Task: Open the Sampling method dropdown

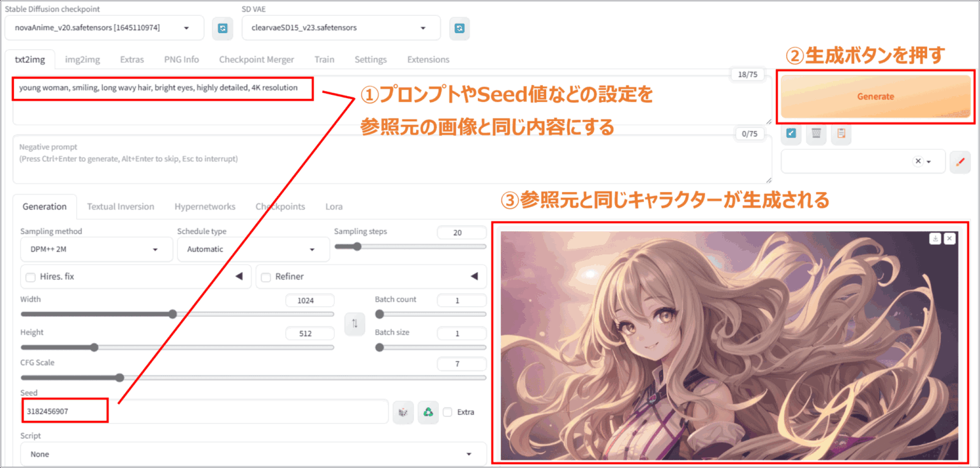Action: [x=96, y=249]
